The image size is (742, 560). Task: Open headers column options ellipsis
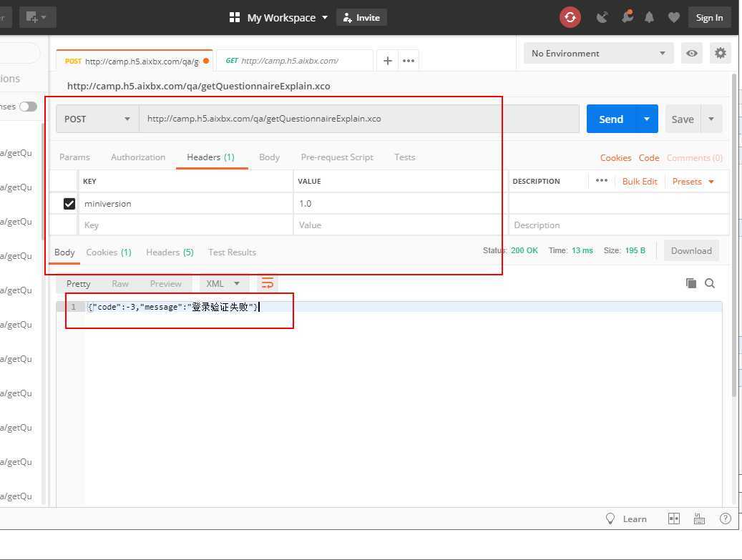click(x=602, y=181)
